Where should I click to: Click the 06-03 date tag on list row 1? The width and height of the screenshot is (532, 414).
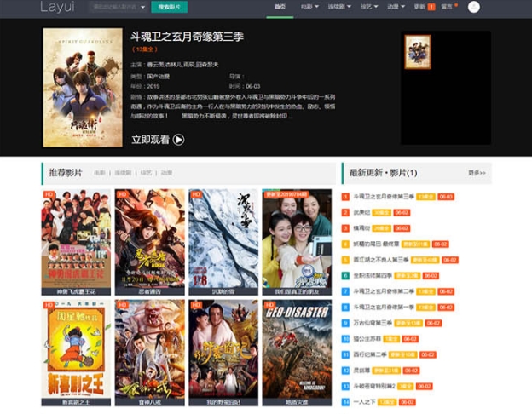pyautogui.click(x=446, y=197)
